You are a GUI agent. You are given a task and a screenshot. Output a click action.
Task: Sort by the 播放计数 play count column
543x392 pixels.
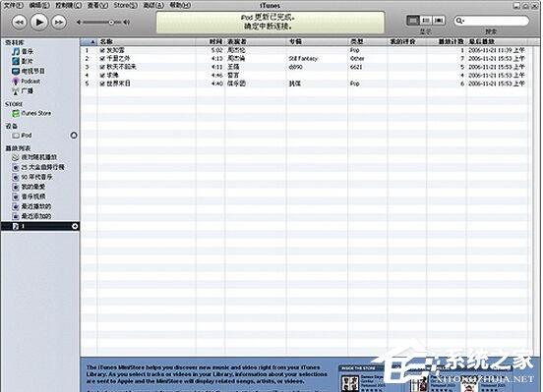(x=447, y=42)
